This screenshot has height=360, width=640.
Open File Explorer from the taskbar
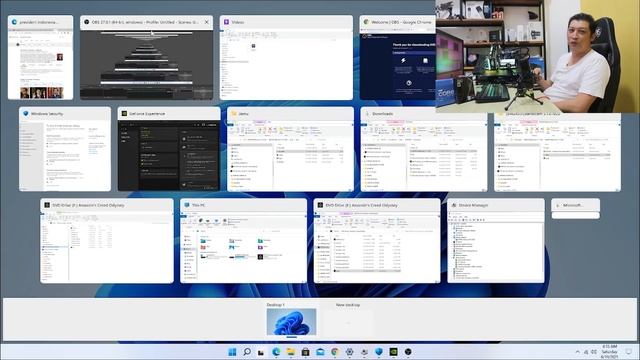click(291, 352)
